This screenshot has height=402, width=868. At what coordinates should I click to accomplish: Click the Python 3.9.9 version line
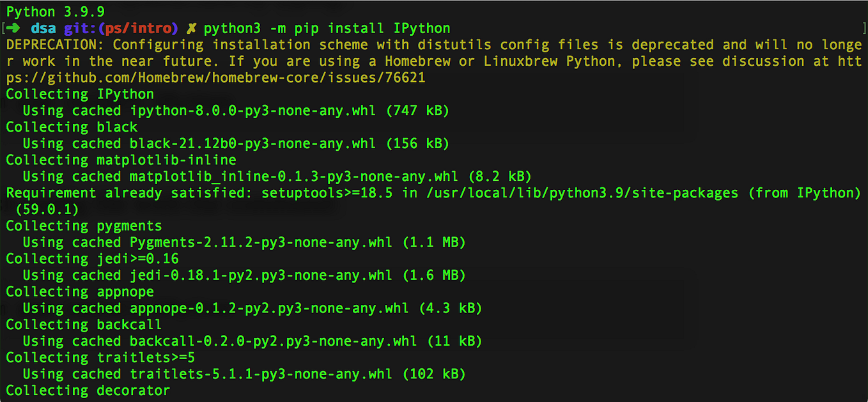click(56, 12)
